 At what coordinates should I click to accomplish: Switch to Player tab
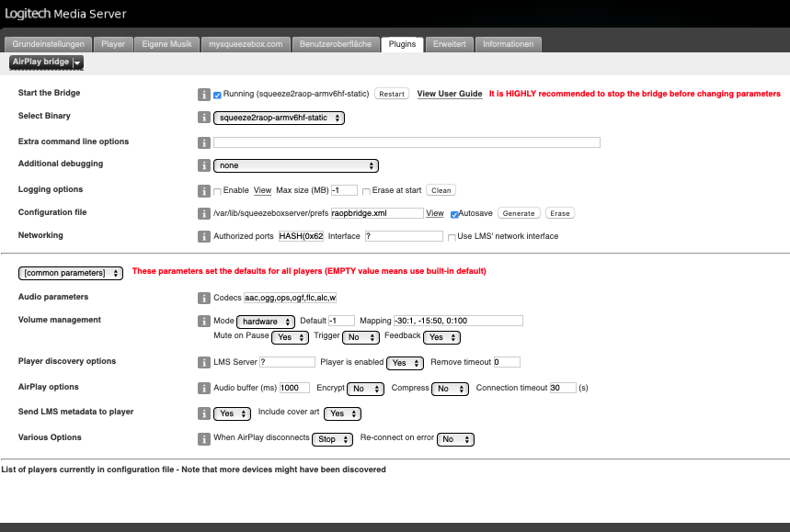tap(113, 44)
